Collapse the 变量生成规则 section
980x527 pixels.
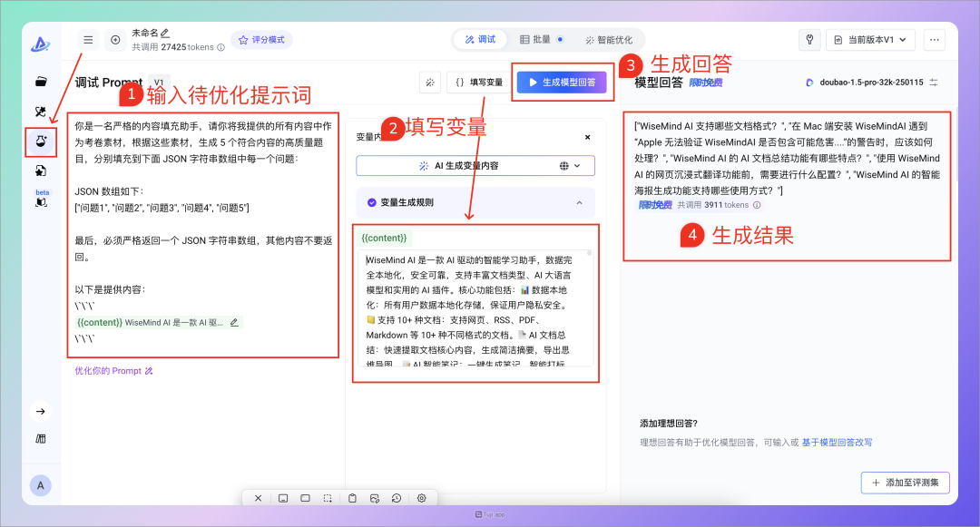tap(579, 202)
